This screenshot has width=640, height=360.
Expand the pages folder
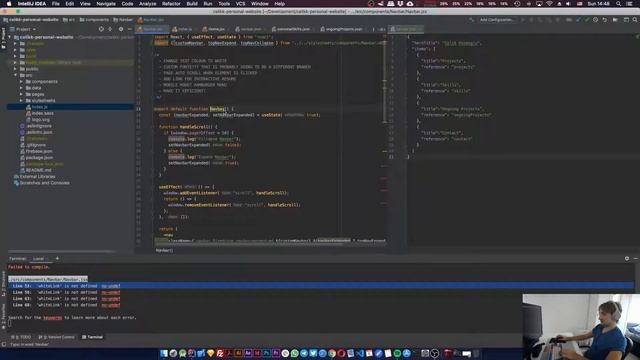click(21, 94)
